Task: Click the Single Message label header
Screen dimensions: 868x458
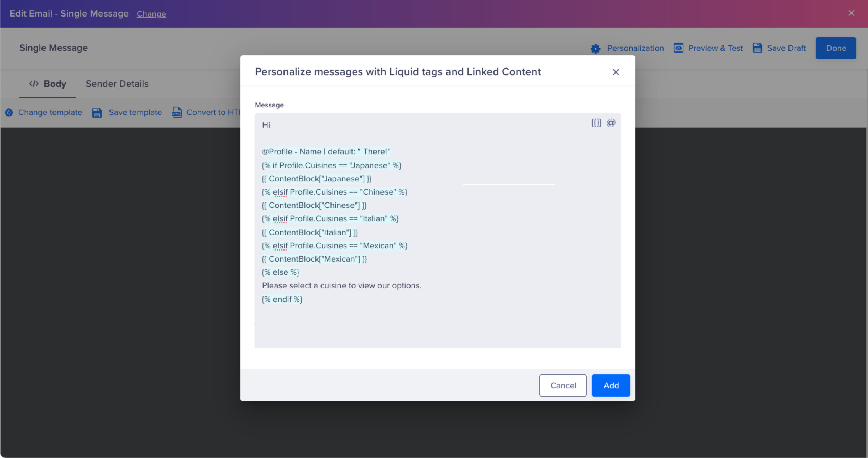Action: pyautogui.click(x=53, y=48)
